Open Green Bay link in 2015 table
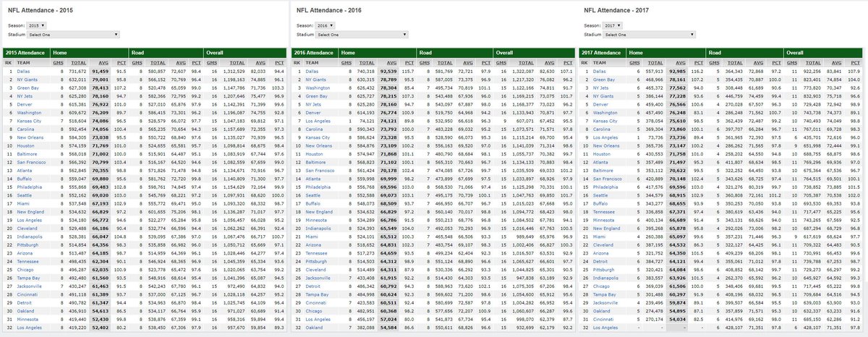Image resolution: width=868 pixels, height=337 pixels. click(x=27, y=87)
